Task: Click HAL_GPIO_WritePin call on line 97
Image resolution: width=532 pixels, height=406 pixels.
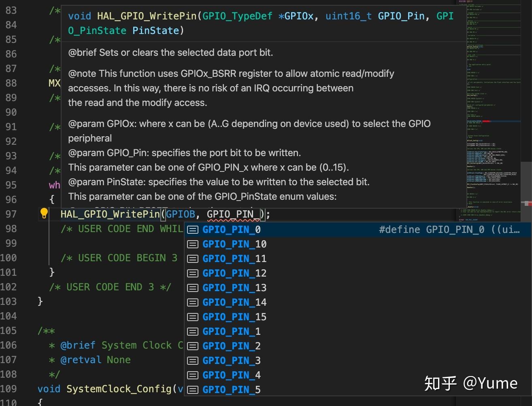Action: coord(110,214)
